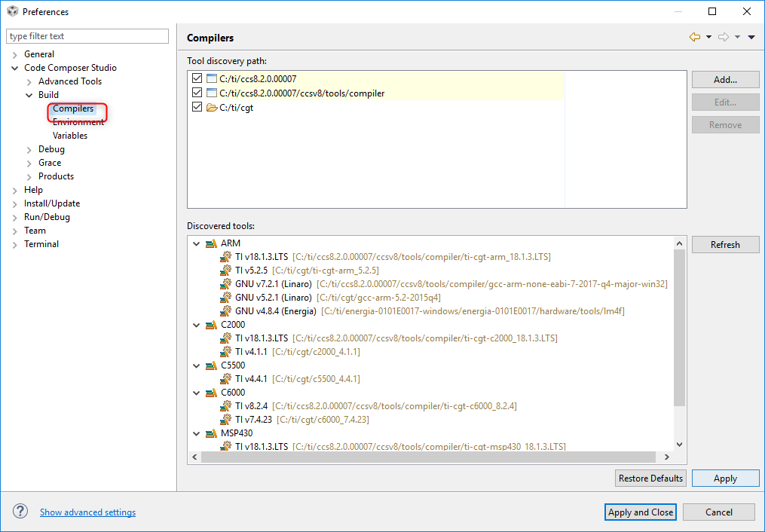765x532 pixels.
Task: Collapse the Build tree node
Action: (x=29, y=95)
